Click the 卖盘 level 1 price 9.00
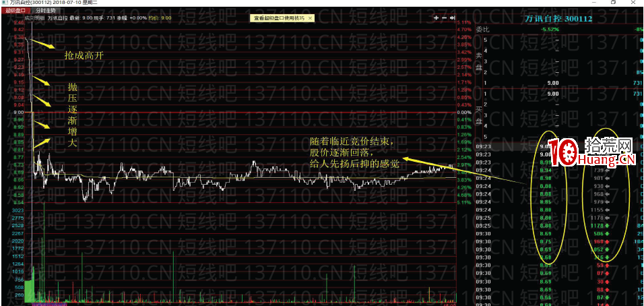Screen dimensions: 644x306 [x=553, y=82]
